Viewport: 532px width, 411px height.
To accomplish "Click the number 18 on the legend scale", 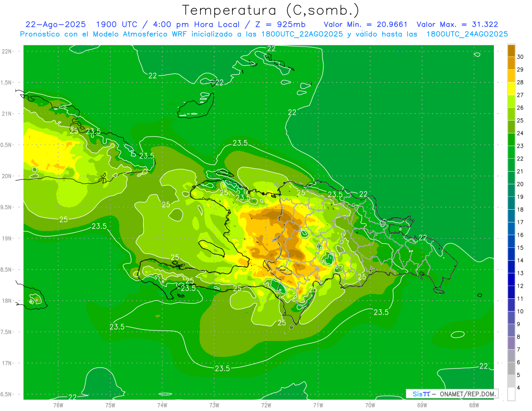I will click(x=520, y=209).
